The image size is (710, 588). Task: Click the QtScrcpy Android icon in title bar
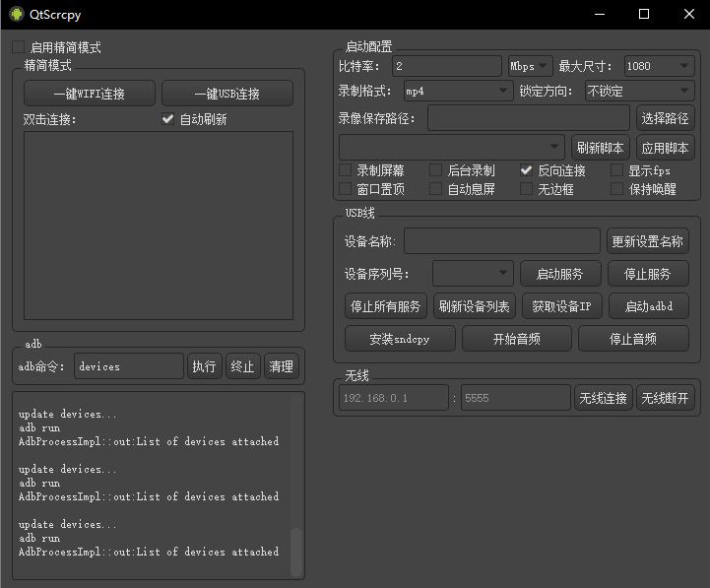point(16,14)
